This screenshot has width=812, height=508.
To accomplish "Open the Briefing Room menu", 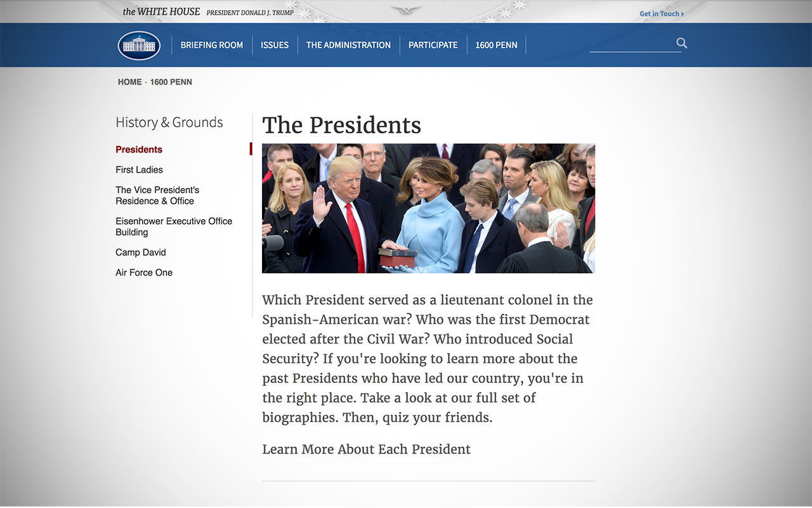I will pyautogui.click(x=211, y=45).
